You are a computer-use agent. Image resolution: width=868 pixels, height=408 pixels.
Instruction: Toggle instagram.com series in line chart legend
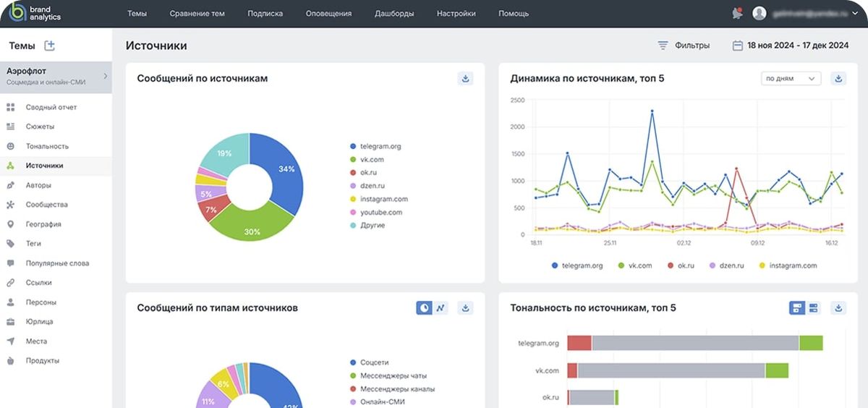(787, 265)
